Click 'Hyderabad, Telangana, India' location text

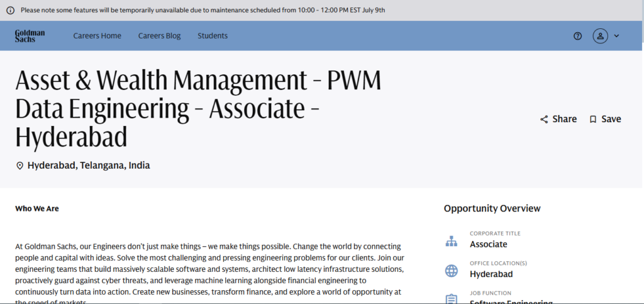point(89,166)
